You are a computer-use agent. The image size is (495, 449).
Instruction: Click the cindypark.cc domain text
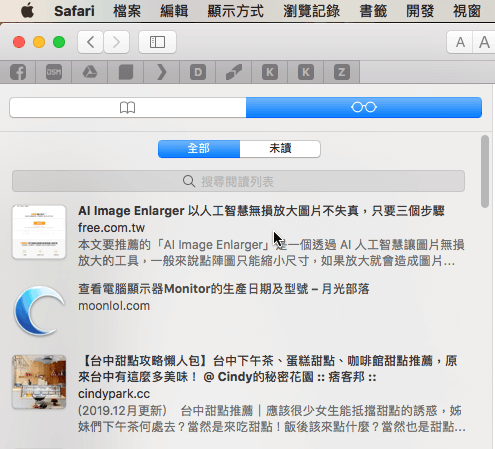click(114, 394)
